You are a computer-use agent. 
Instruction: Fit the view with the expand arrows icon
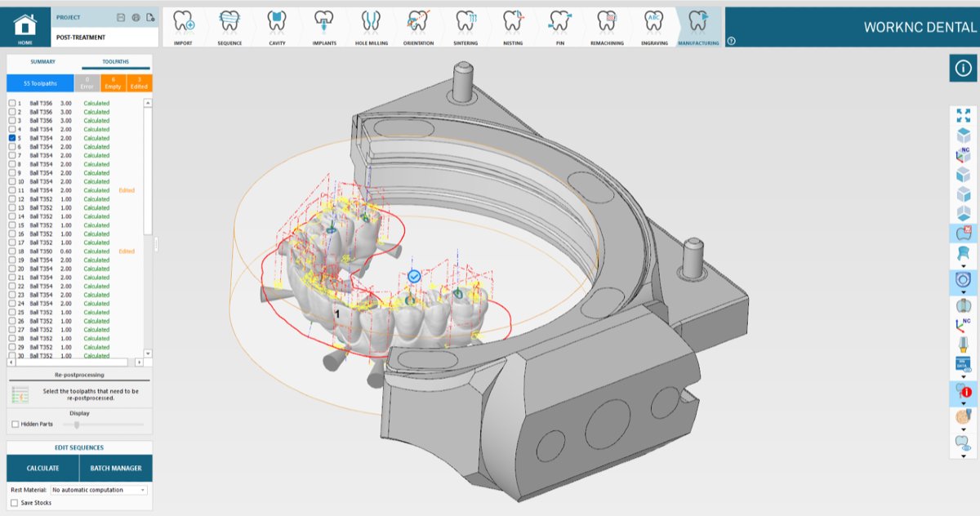[964, 116]
